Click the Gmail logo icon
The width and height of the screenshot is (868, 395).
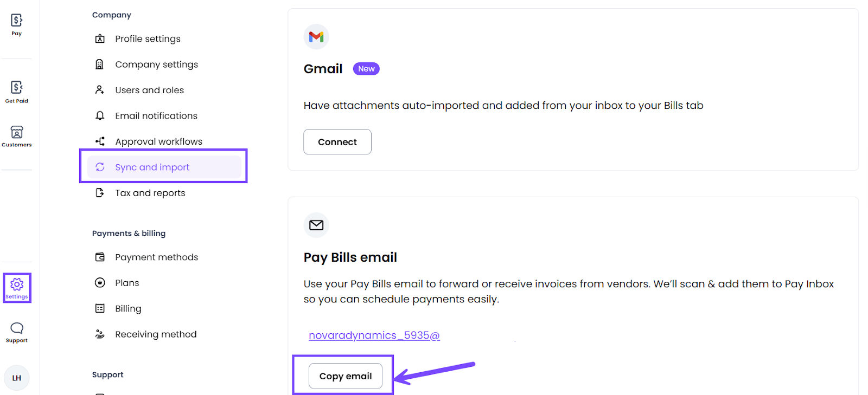click(316, 37)
